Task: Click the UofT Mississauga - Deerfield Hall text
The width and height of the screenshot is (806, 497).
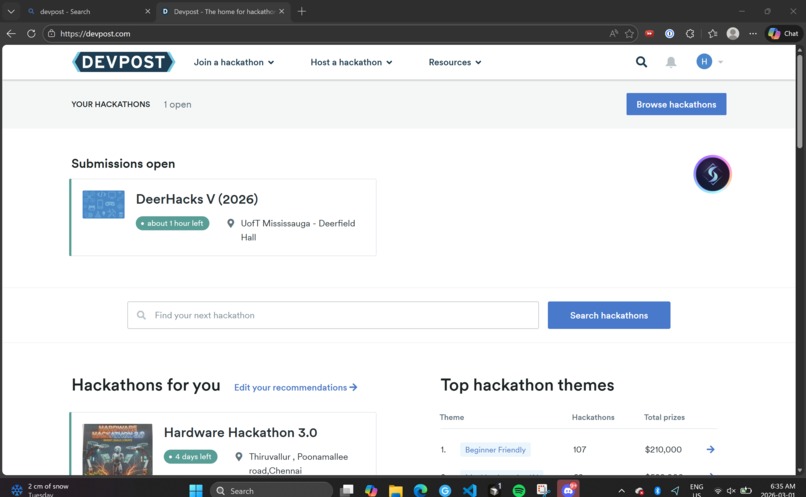Action: (298, 230)
